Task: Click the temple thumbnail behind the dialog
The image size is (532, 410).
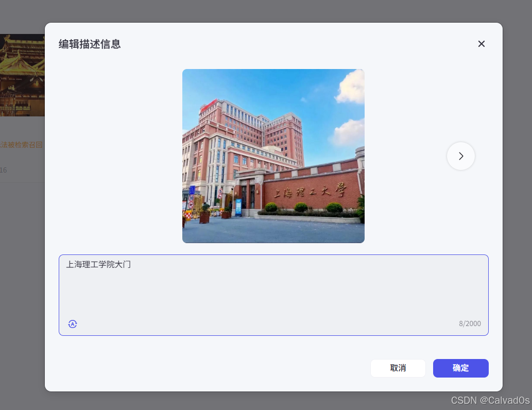Action: (22, 75)
